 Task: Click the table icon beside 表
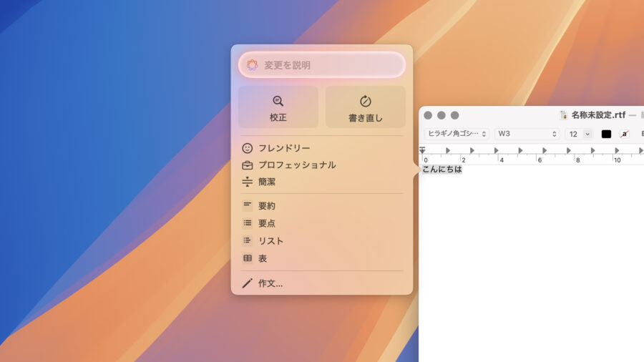point(248,258)
